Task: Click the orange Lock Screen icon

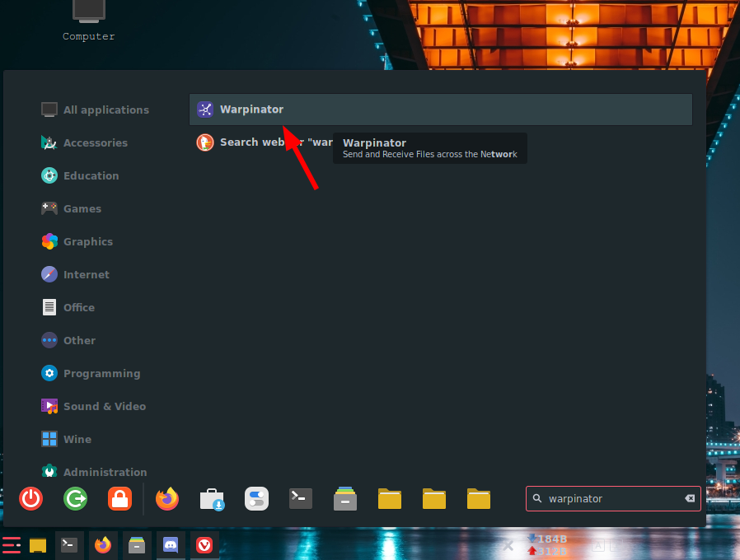Action: [x=119, y=499]
